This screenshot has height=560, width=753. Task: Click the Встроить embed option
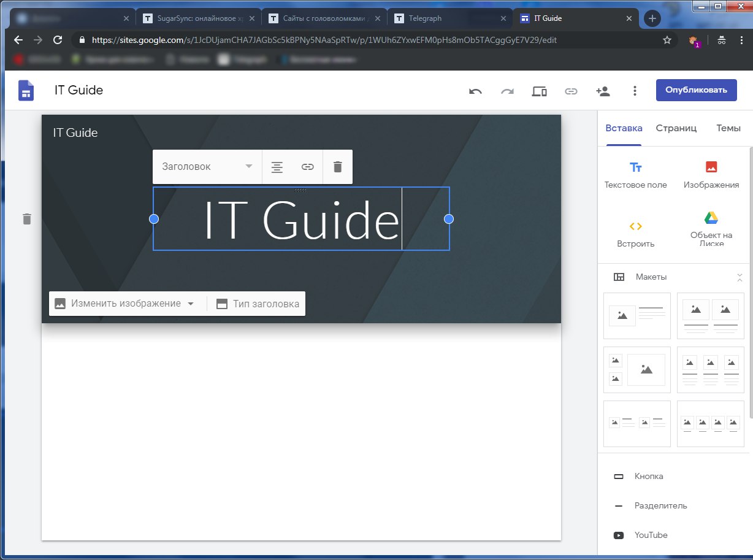pyautogui.click(x=635, y=234)
